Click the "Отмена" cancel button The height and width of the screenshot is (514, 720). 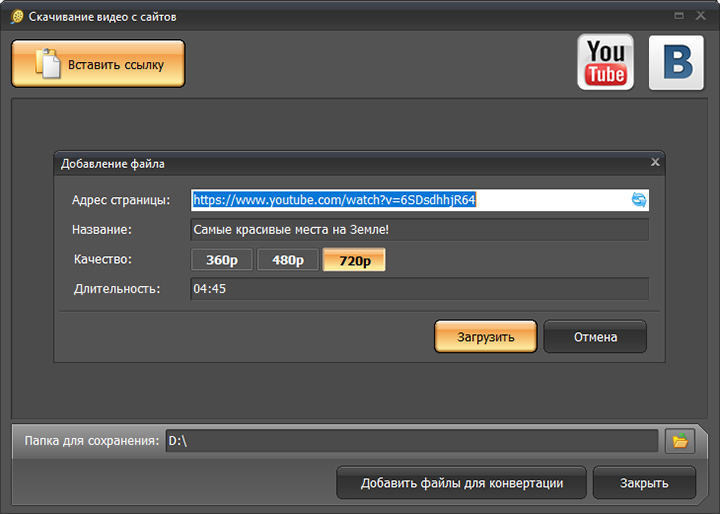pos(596,337)
